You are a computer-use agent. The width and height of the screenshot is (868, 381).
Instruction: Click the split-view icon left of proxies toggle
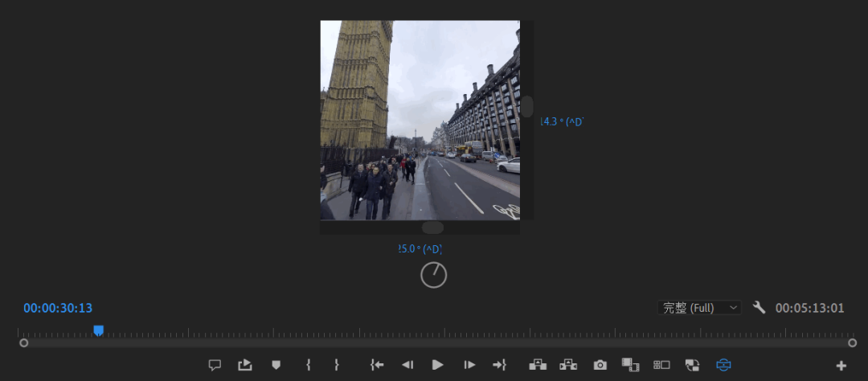point(661,365)
